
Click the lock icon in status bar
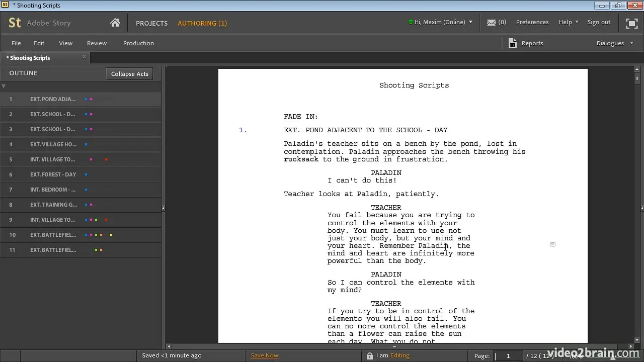tap(370, 356)
